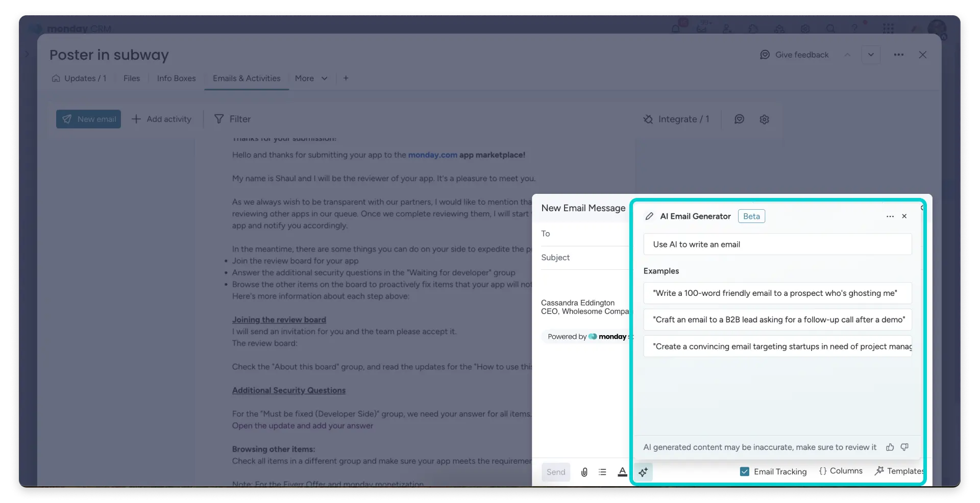Click the Cassandra Eddington signature text
Viewport: 980px width, 503px height.
[578, 303]
